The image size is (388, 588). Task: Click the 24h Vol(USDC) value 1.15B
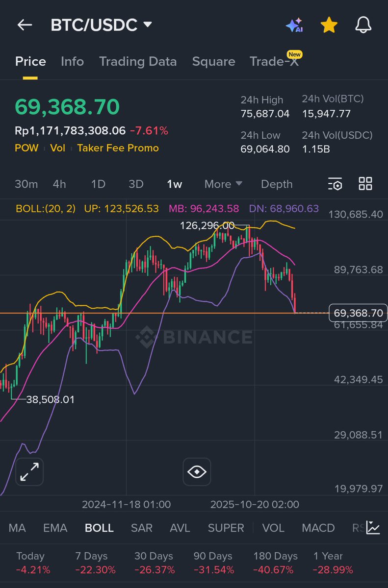(315, 149)
